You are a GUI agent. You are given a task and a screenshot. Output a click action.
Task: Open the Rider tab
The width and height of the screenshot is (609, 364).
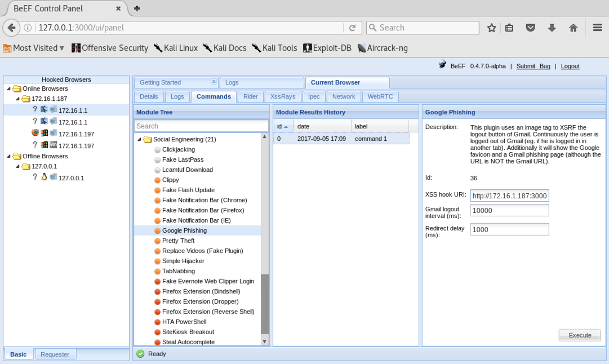[x=251, y=96]
